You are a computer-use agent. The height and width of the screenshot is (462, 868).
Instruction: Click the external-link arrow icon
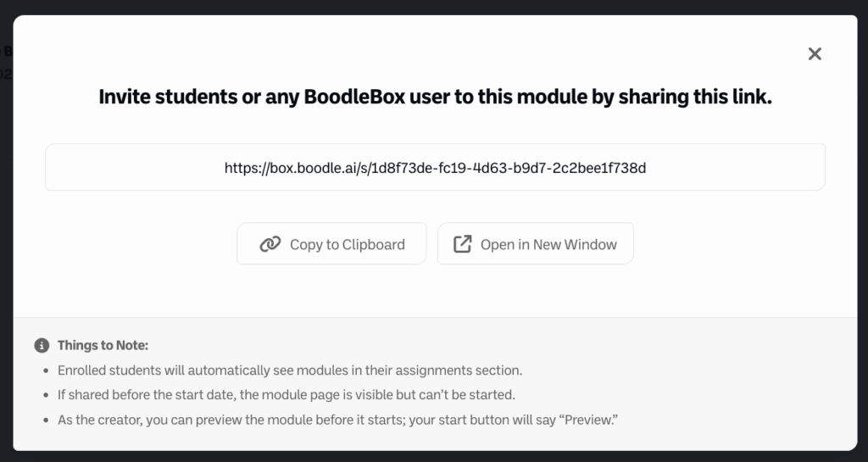[x=462, y=245]
